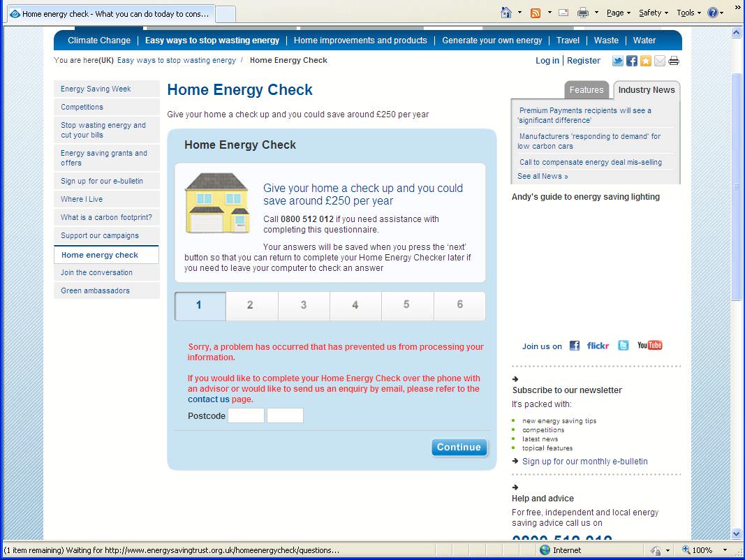Click the vertical scrollbar down arrow
745x560 pixels.
(737, 534)
